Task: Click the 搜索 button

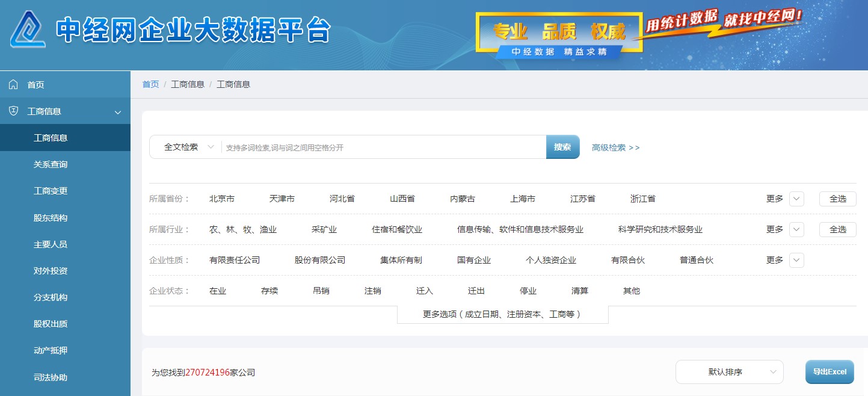Action: tap(562, 147)
